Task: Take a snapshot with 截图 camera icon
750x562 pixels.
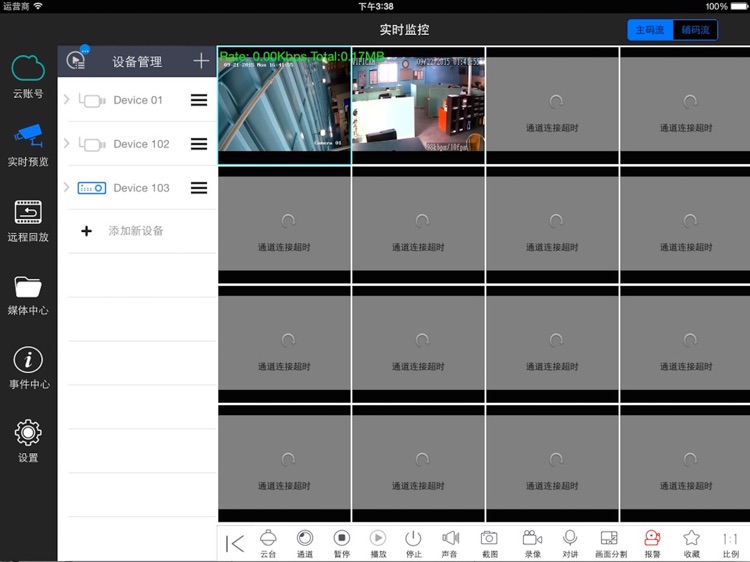Action: [489, 544]
